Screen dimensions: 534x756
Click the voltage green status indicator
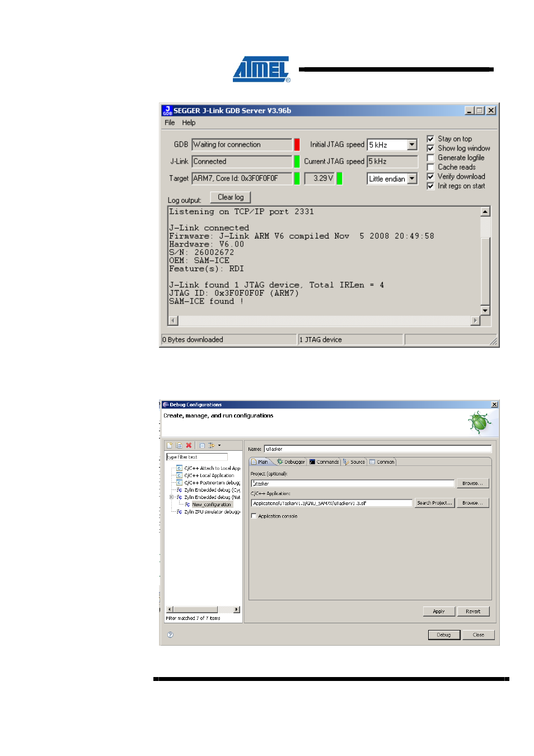pyautogui.click(x=339, y=179)
